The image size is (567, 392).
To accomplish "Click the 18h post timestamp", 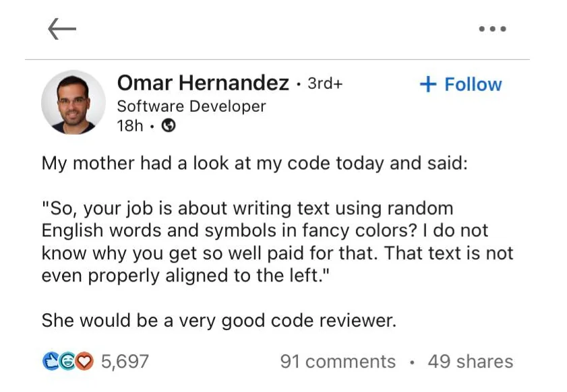I will pyautogui.click(x=130, y=126).
